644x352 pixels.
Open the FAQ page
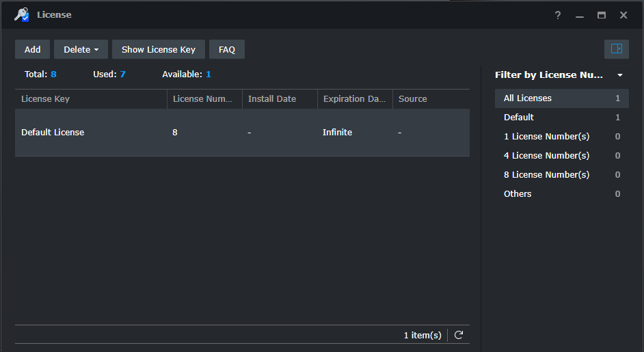(227, 49)
